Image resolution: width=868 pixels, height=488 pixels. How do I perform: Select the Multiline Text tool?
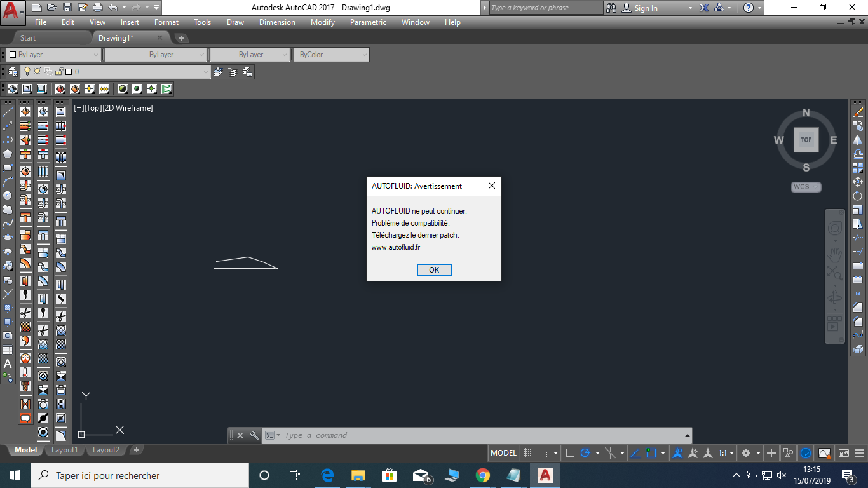coord(8,363)
